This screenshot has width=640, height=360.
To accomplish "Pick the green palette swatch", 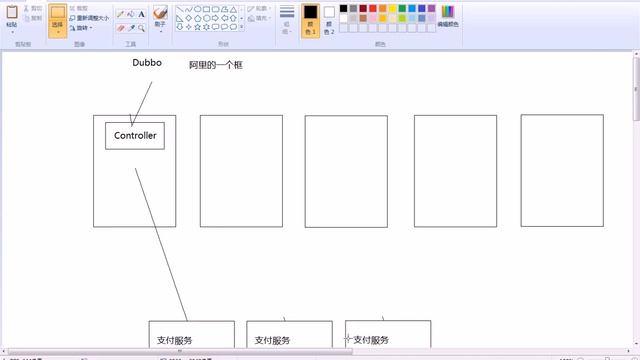I will pyautogui.click(x=402, y=9).
